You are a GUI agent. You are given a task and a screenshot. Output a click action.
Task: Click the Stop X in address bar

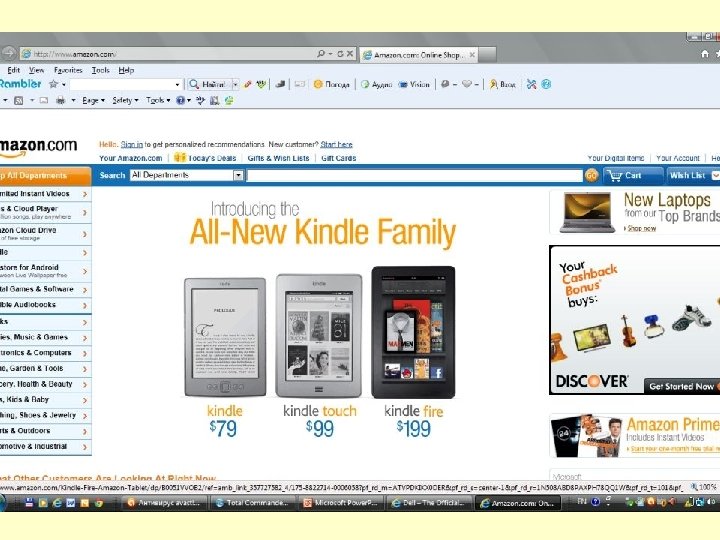[x=350, y=54]
